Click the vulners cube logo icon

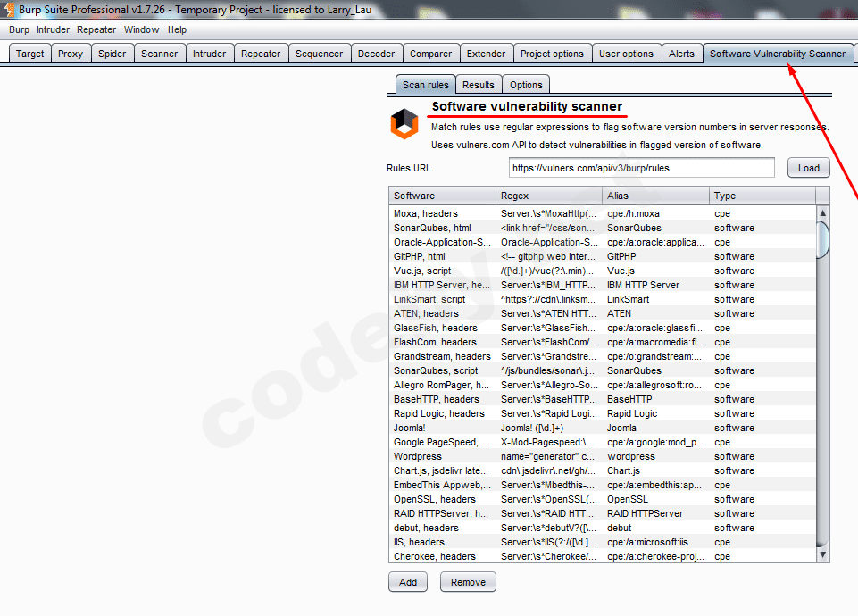(x=404, y=123)
